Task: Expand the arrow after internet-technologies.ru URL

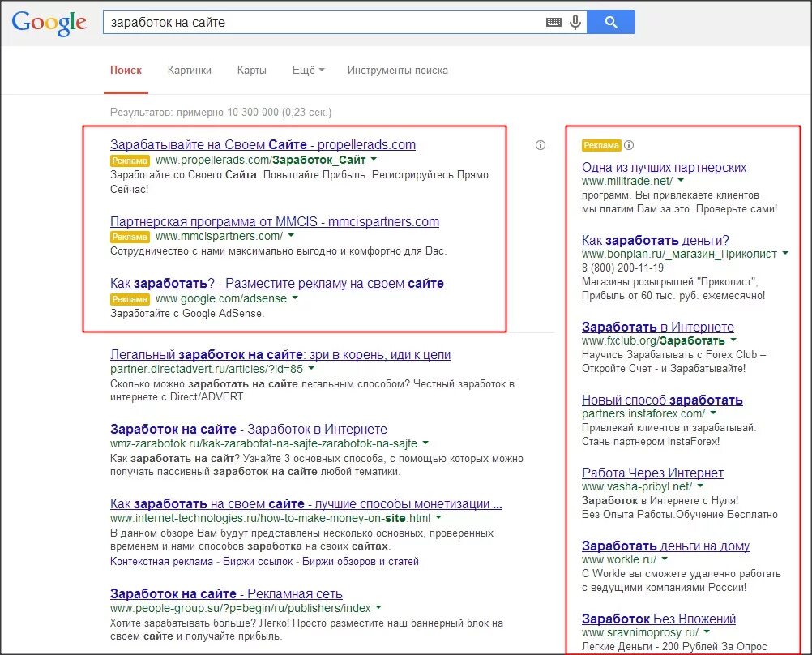Action: click(x=438, y=518)
